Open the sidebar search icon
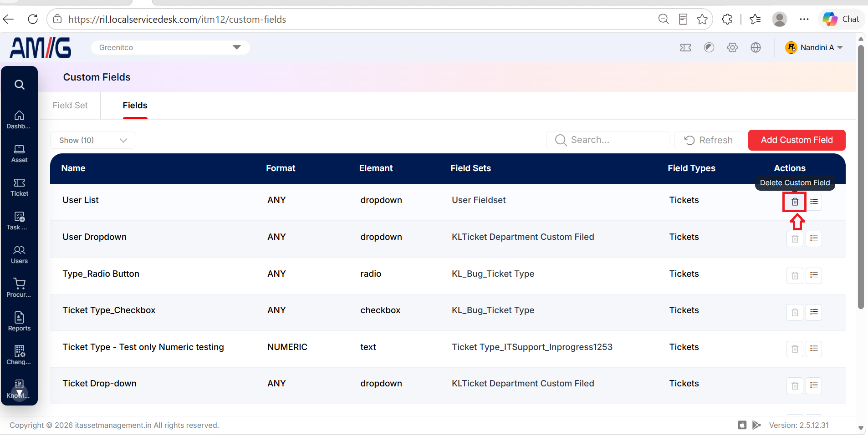Viewport: 868px width, 436px height. [x=19, y=85]
